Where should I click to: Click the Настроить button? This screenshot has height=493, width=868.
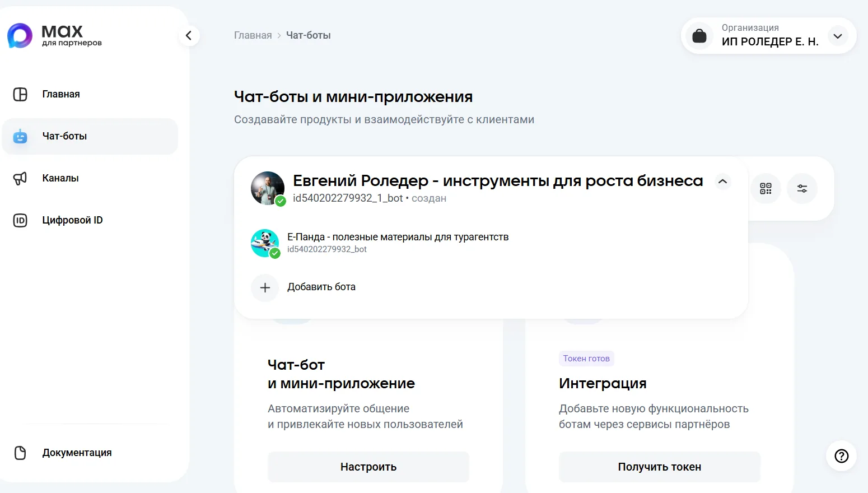[x=368, y=467]
